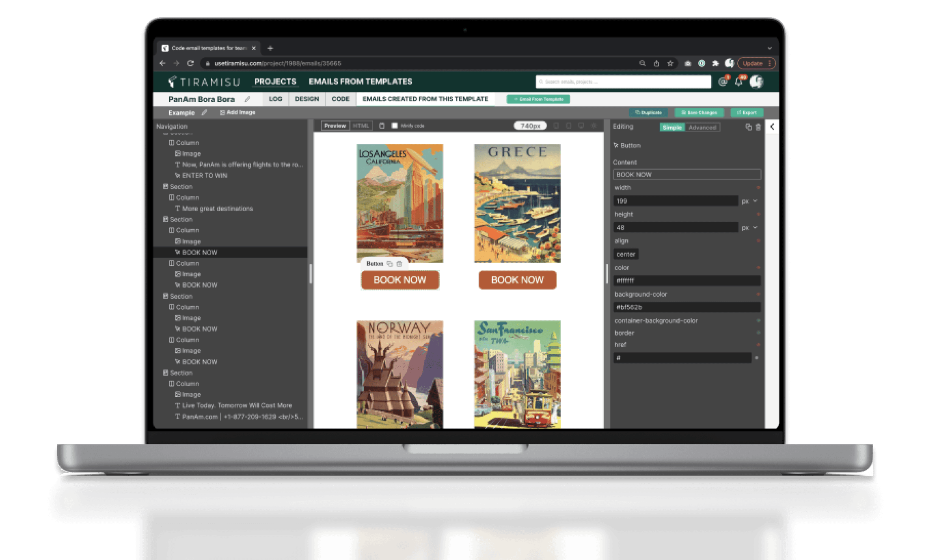Open the PROJECTS menu
Viewport: 950px width, 560px height.
(275, 82)
